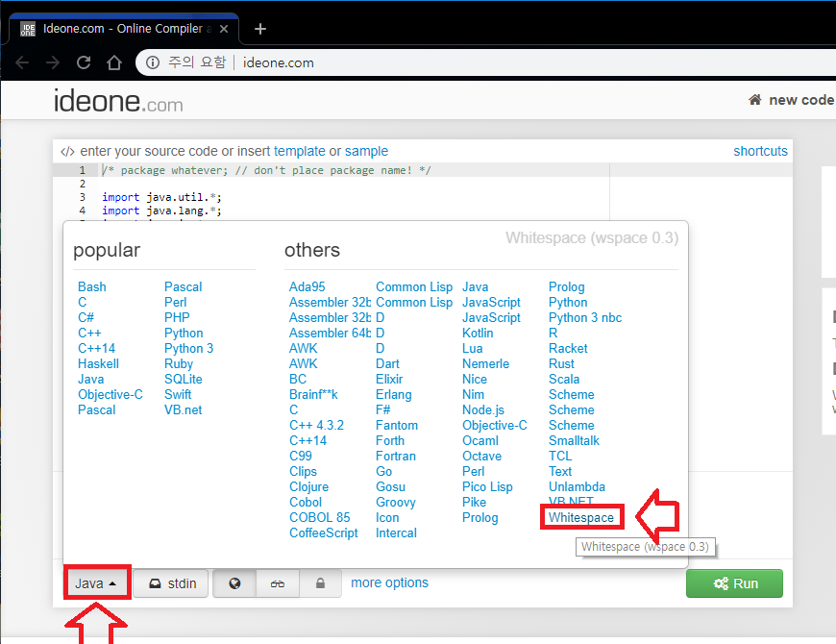Image resolution: width=836 pixels, height=644 pixels.
Task: Select BC in others list
Action: coord(298,380)
